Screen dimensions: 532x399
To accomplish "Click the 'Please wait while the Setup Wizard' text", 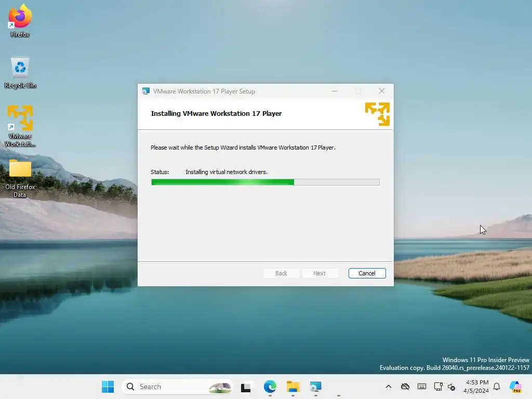I will tap(243, 148).
